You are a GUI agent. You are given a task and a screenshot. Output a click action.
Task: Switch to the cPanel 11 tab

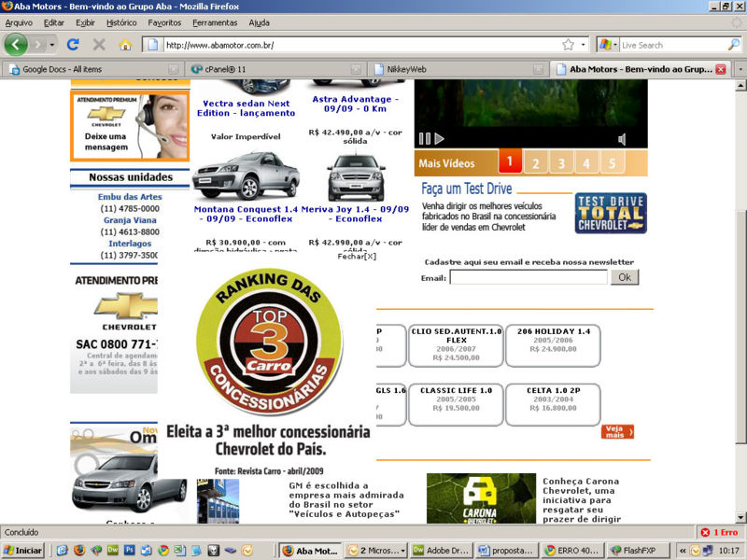(x=271, y=69)
